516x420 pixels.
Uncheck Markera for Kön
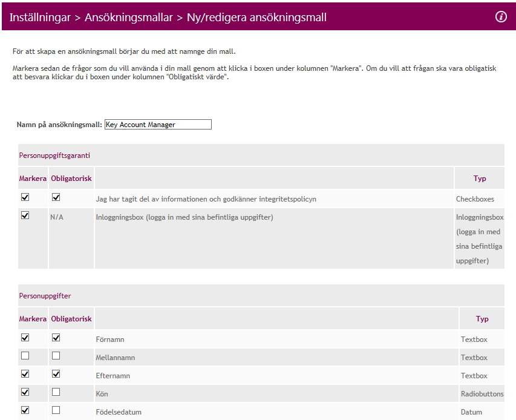pyautogui.click(x=25, y=392)
